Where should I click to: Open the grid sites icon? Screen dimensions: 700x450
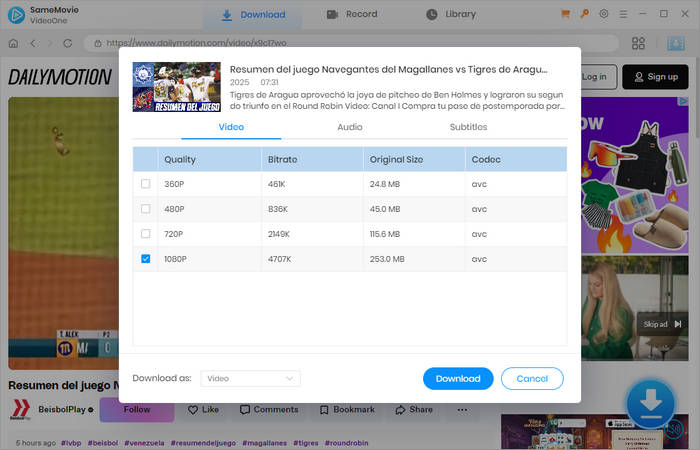point(638,43)
